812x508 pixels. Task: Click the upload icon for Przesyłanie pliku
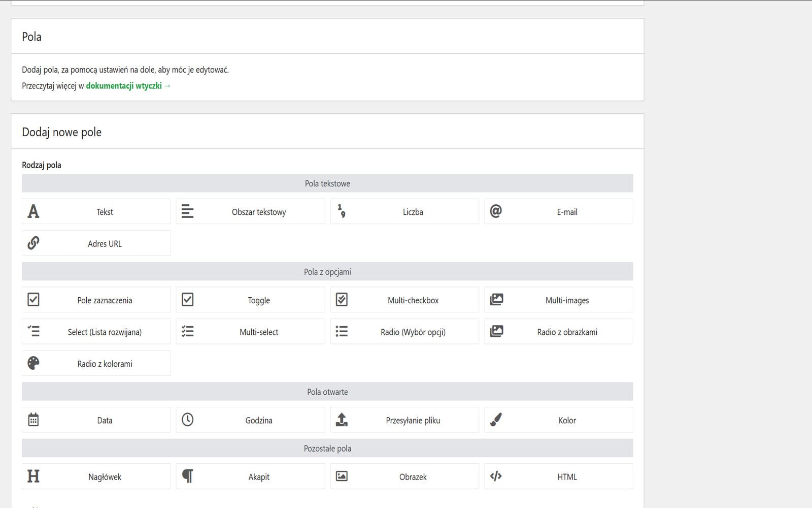pos(342,420)
